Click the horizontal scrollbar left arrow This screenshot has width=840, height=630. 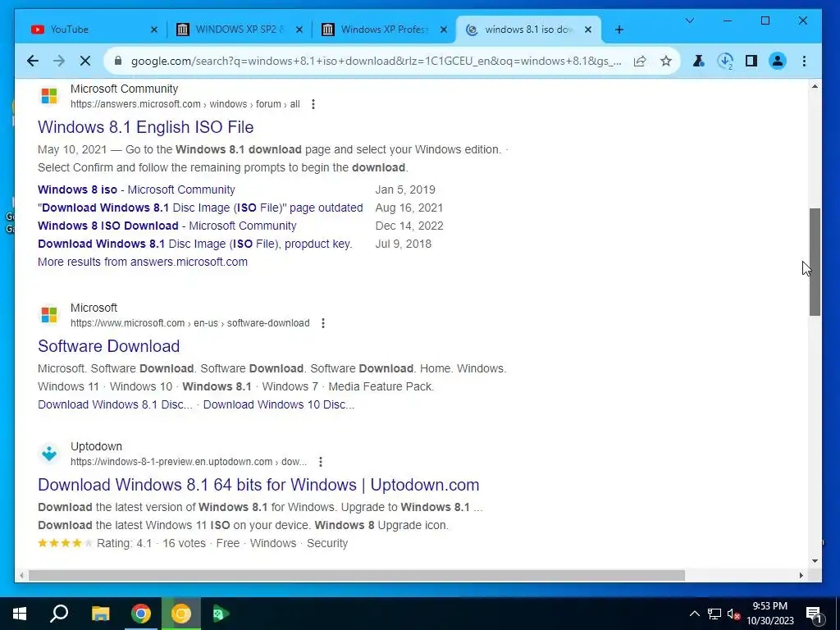coord(21,575)
